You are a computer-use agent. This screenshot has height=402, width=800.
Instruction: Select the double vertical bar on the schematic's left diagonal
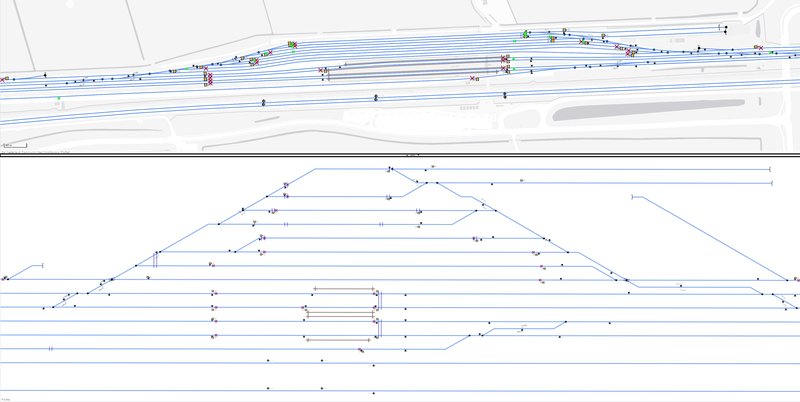coord(155,261)
